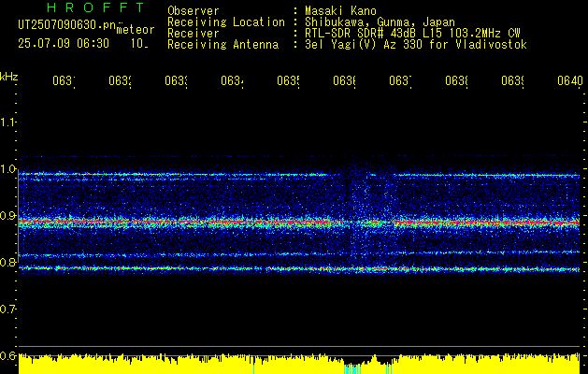This screenshot has height=374, width=588.
Task: Click the 0639 time marker
Action: pyautogui.click(x=512, y=80)
